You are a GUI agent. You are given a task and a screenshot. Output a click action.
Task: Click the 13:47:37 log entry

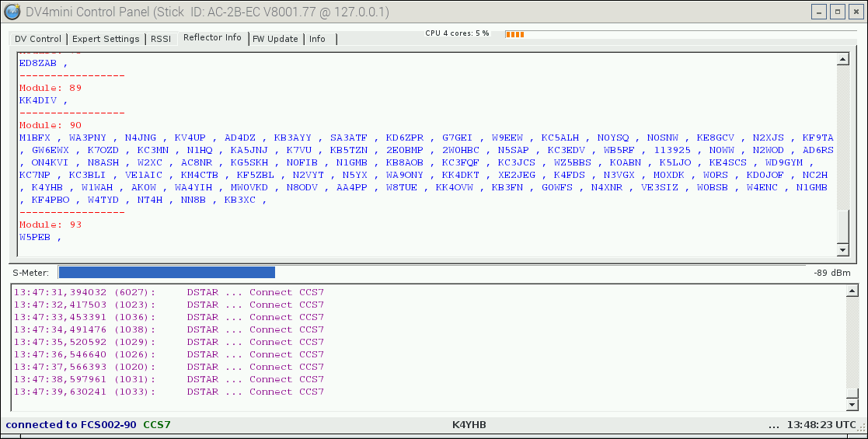coord(169,367)
